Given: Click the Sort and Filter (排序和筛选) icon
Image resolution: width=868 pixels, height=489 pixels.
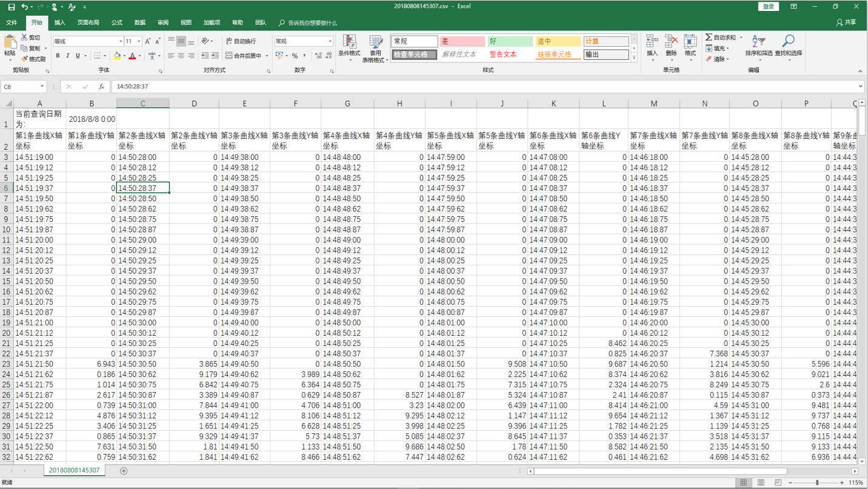Looking at the screenshot, I should (758, 42).
